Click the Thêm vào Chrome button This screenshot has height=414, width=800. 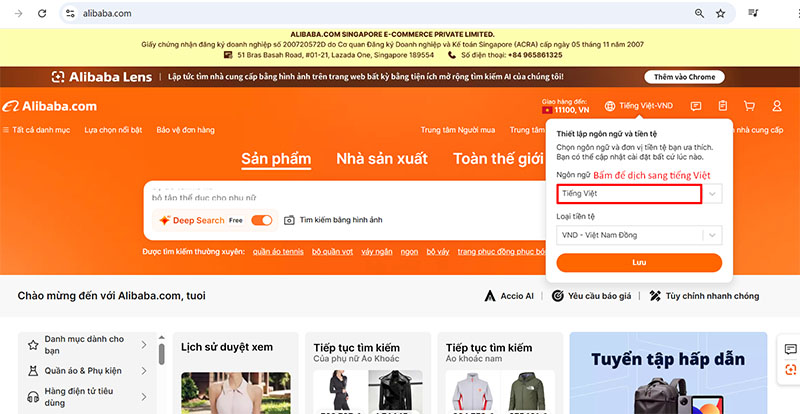pos(684,76)
